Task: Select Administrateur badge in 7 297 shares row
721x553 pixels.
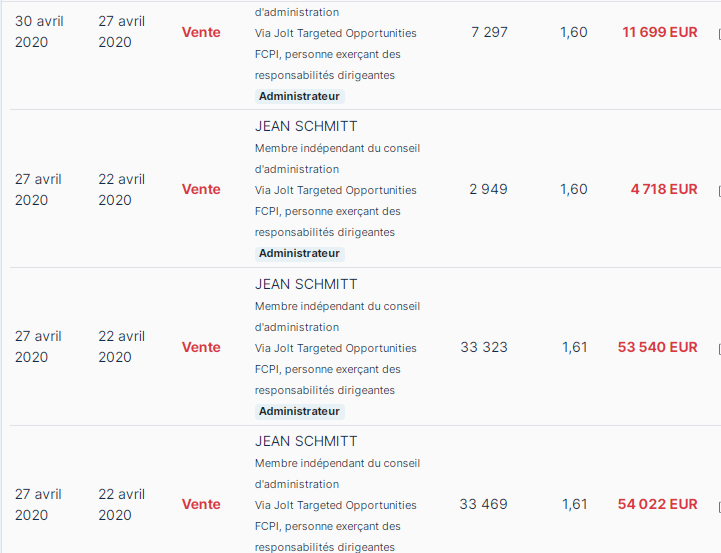Action: click(299, 96)
